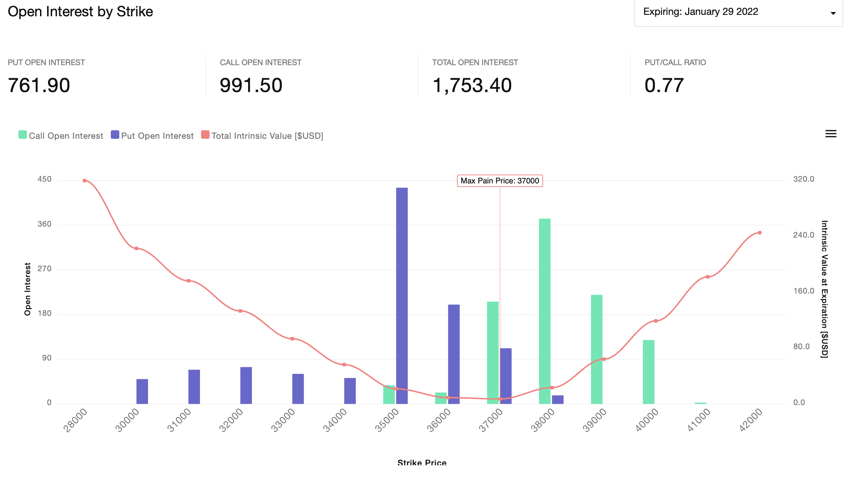Image resolution: width=868 pixels, height=478 pixels.
Task: Click the 35000 strike axis label
Action: 387,420
